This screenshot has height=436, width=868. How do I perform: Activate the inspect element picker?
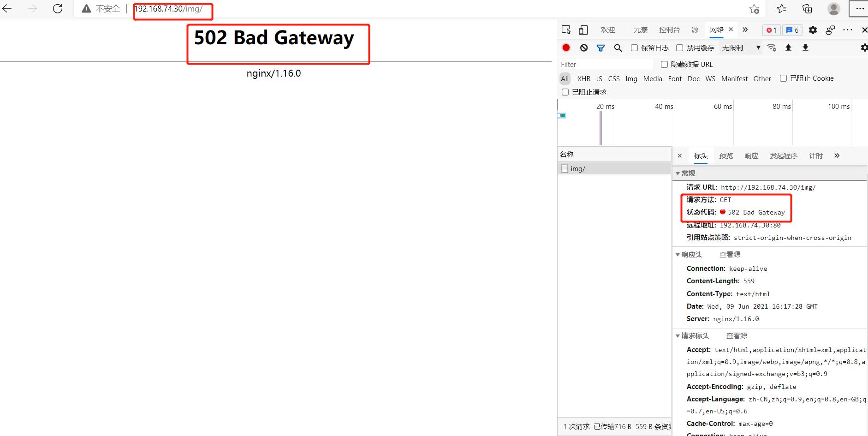[566, 30]
